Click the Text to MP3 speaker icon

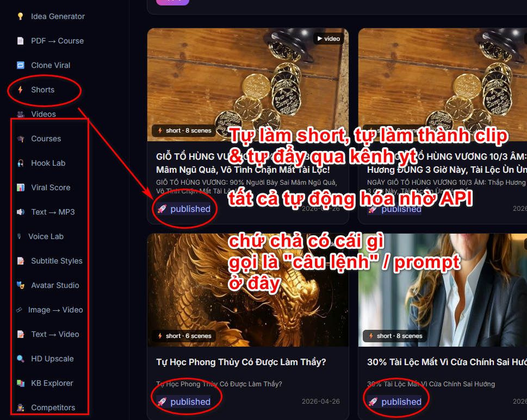tap(21, 212)
